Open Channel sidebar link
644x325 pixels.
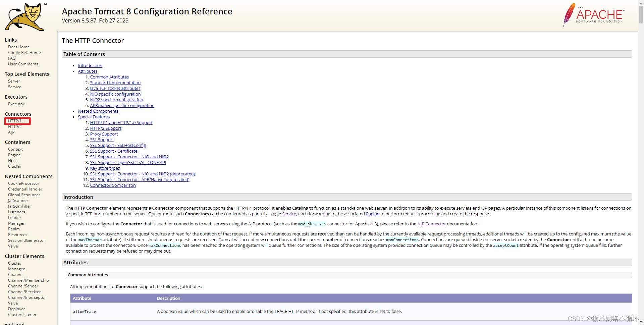(x=16, y=275)
